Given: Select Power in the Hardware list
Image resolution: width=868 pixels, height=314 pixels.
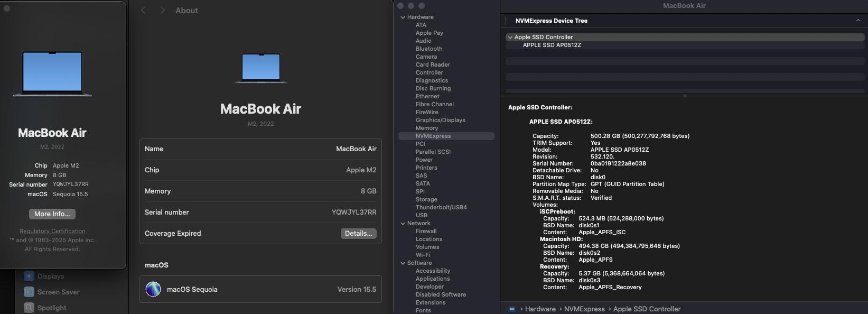Looking at the screenshot, I should pos(424,160).
